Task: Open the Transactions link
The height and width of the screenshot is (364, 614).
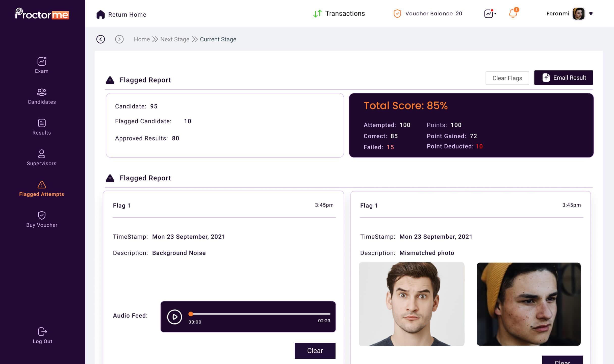Action: pyautogui.click(x=345, y=14)
